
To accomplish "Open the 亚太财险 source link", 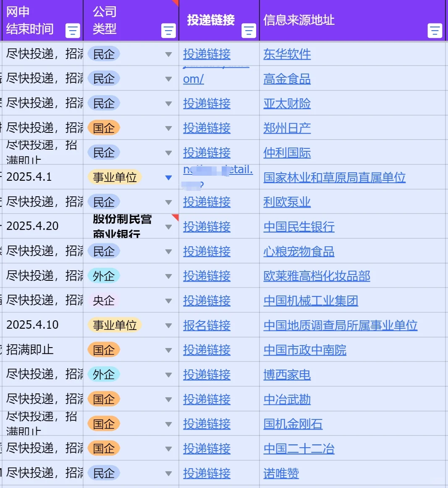I will pyautogui.click(x=287, y=103).
